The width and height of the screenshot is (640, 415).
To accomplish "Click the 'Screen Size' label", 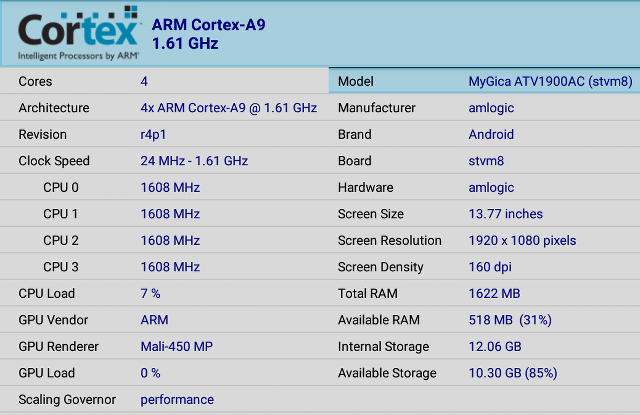I will click(x=371, y=214).
